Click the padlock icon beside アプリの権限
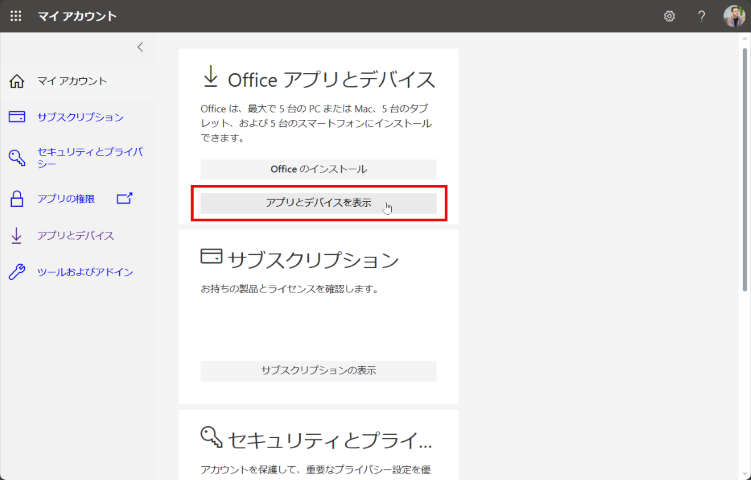 pyautogui.click(x=17, y=199)
